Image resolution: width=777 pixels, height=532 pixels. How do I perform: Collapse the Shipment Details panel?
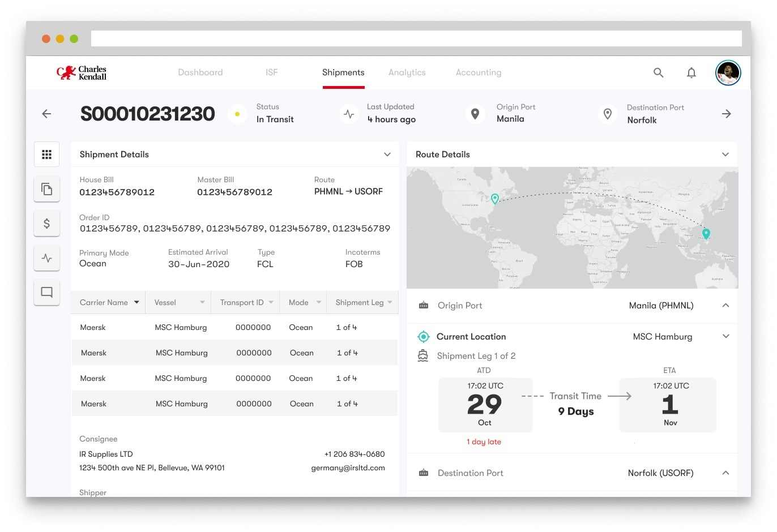[x=387, y=155]
